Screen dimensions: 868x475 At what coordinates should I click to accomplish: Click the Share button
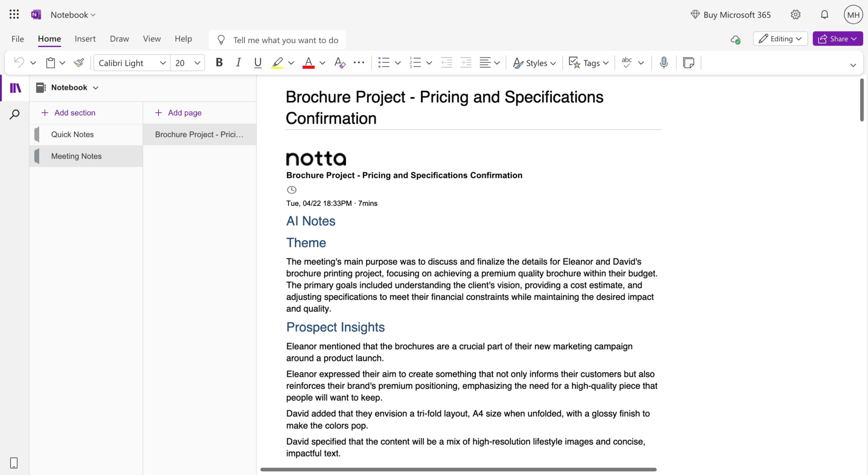[x=838, y=39]
